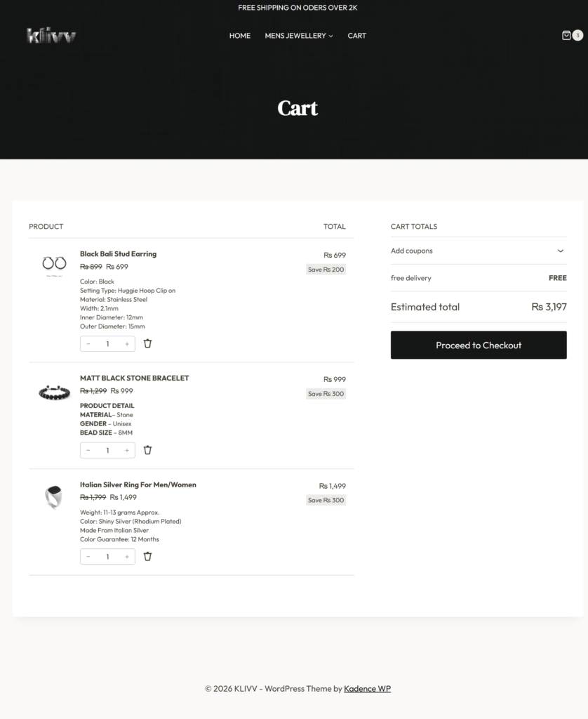Click the bracelet quantity input field

click(107, 450)
